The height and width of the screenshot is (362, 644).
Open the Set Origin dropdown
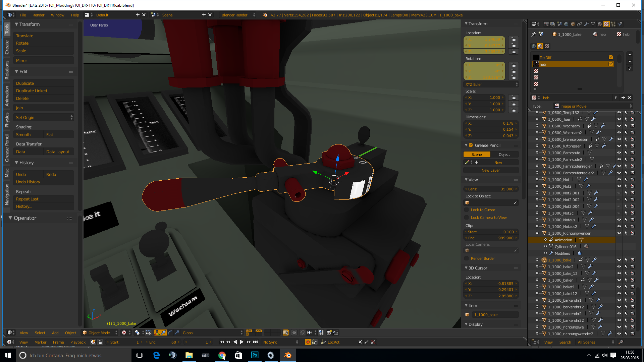[x=44, y=118]
